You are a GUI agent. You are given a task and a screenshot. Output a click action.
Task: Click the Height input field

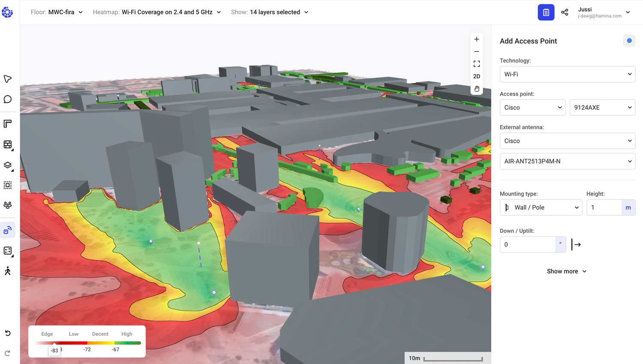point(604,207)
